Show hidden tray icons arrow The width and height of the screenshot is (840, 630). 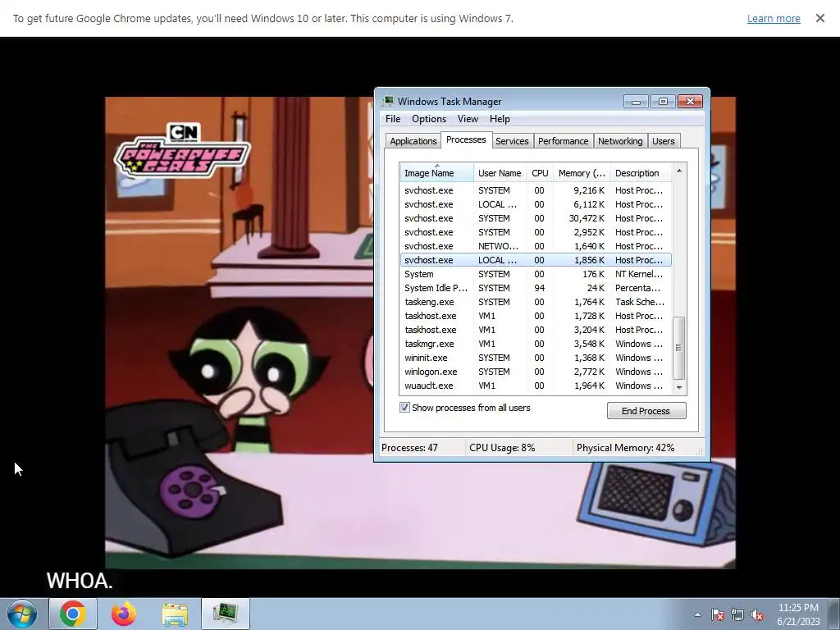point(697,614)
